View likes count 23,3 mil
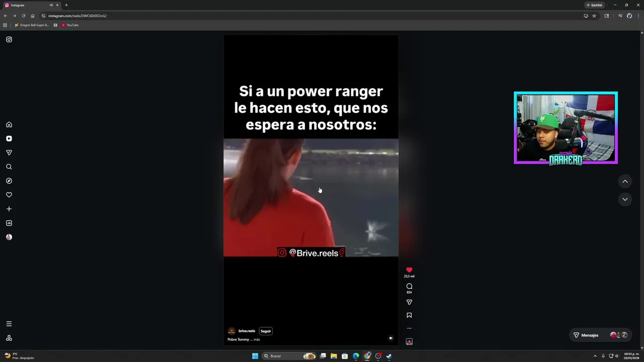The image size is (644, 362). point(409,277)
